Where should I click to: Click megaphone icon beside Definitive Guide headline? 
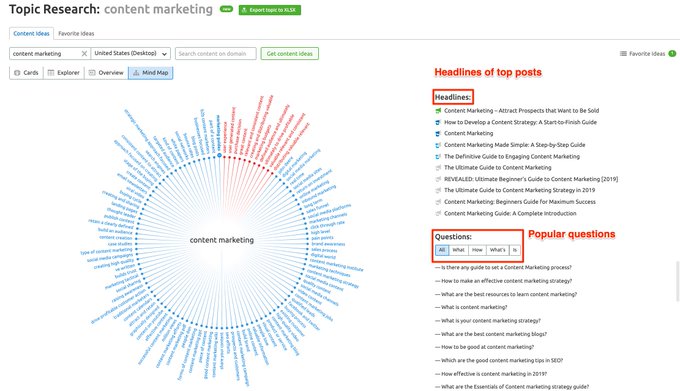click(x=438, y=156)
